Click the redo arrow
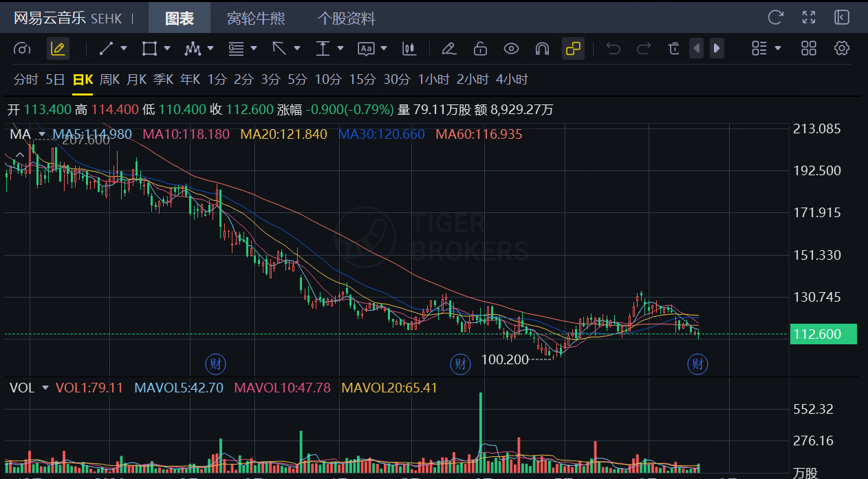868x479 pixels. (x=644, y=49)
